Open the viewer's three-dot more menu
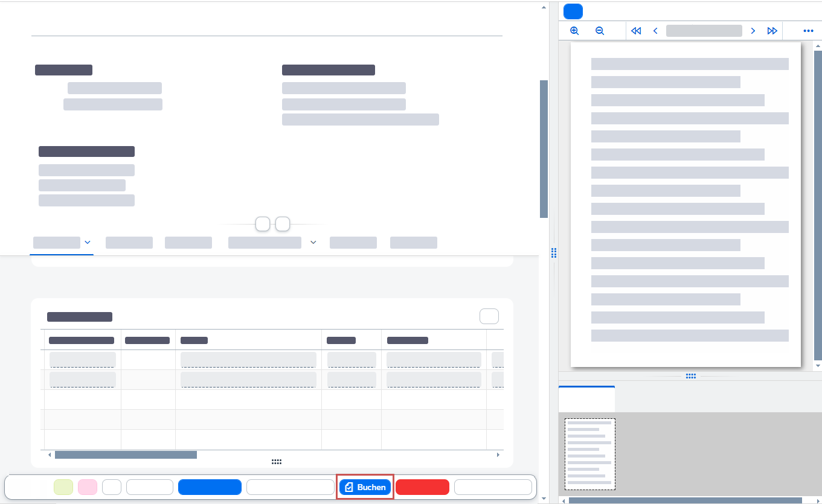 click(808, 31)
